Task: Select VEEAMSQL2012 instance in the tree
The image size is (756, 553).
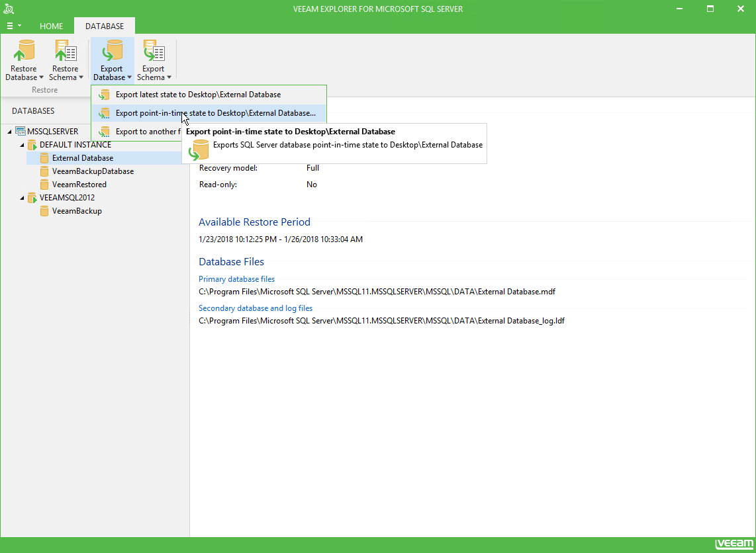Action: (67, 198)
